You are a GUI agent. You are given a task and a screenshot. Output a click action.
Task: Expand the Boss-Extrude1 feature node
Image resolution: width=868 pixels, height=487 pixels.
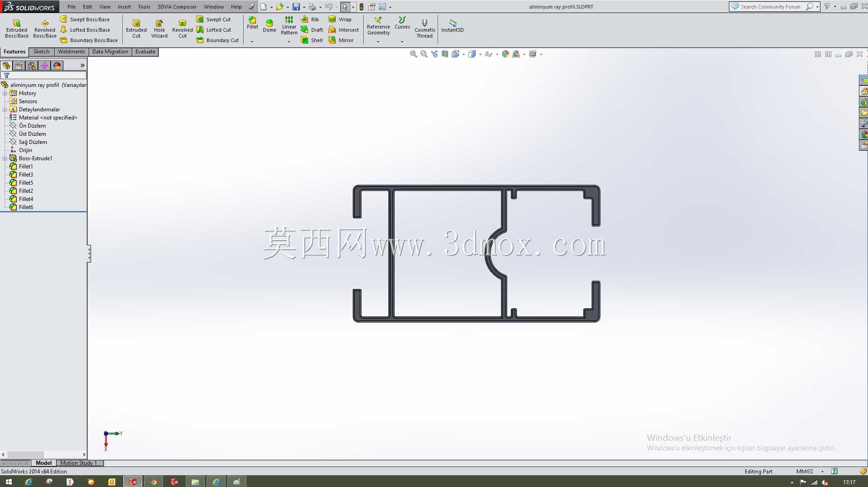point(5,158)
